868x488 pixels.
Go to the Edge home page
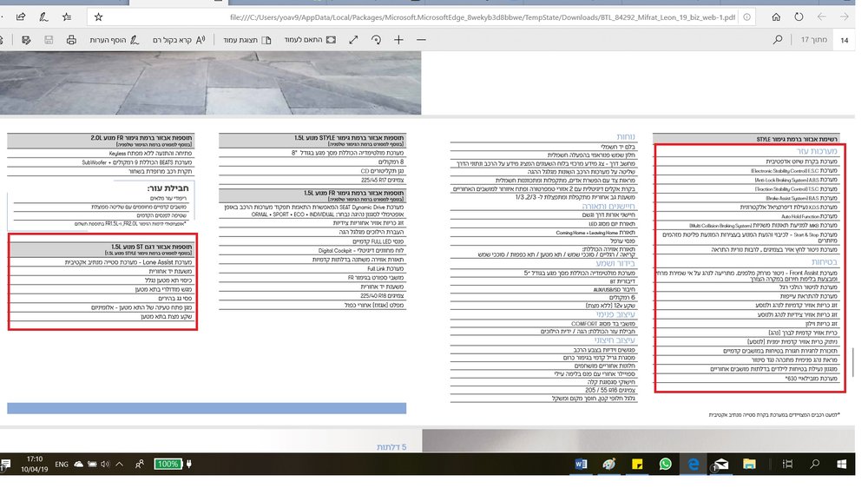pos(776,17)
